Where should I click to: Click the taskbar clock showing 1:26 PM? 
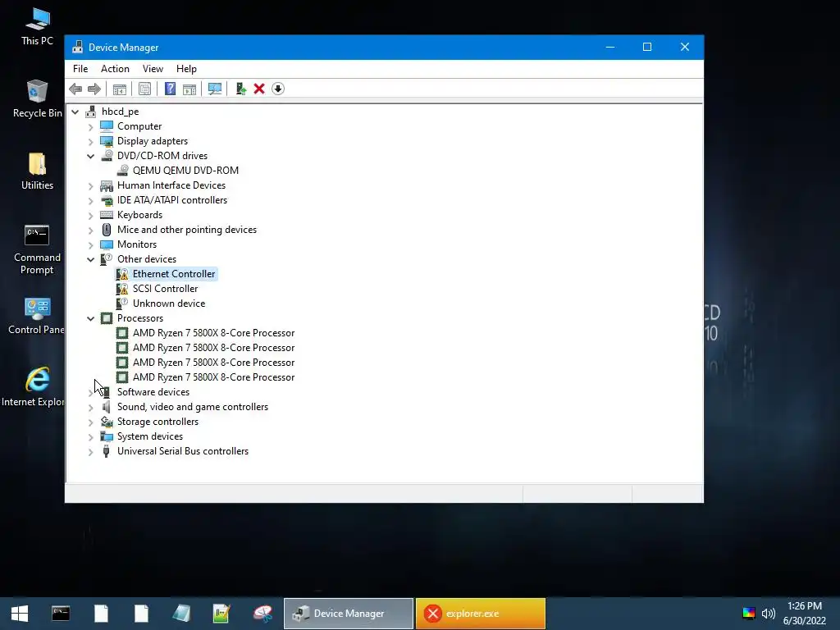coord(804,614)
